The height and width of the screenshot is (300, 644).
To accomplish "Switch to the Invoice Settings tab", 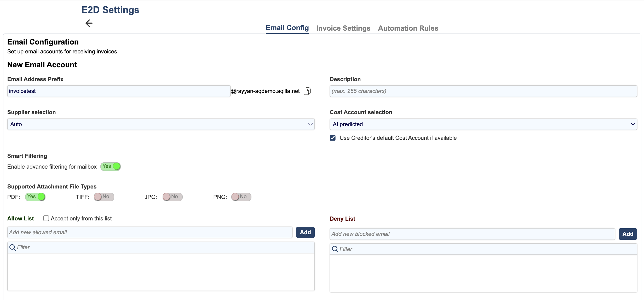I will [343, 28].
